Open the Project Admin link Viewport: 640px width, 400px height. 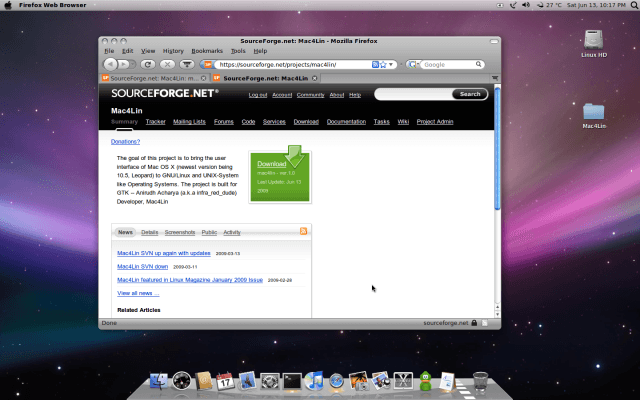(435, 122)
